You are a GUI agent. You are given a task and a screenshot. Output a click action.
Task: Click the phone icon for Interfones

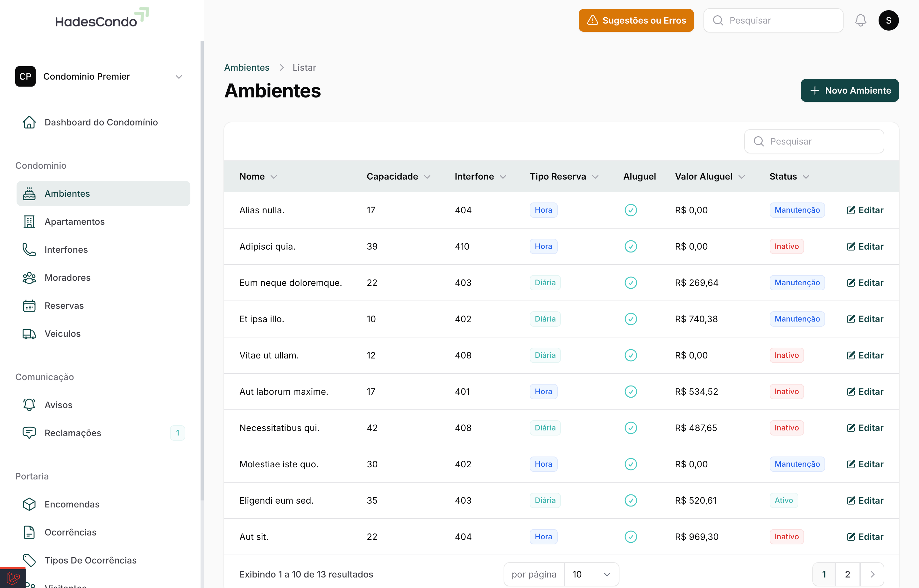[x=29, y=249]
